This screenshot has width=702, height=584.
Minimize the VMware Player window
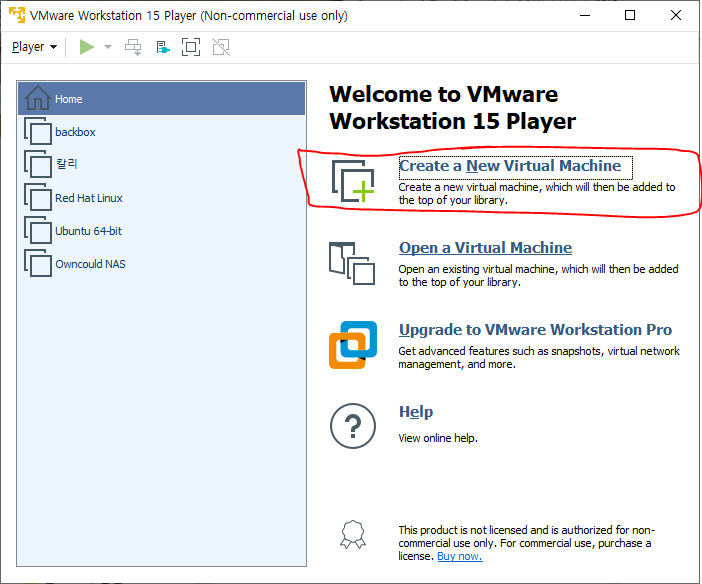click(x=585, y=15)
